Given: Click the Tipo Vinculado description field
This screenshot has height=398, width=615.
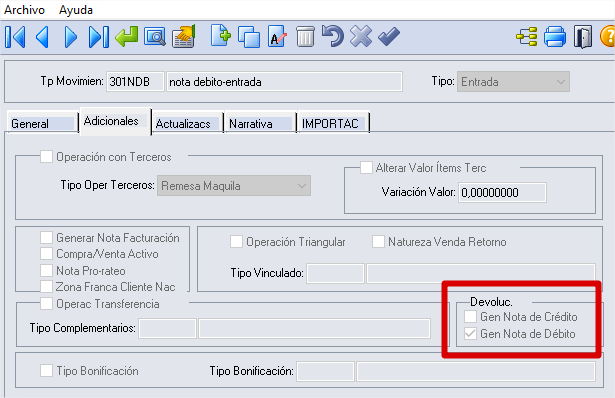Looking at the screenshot, I should click(481, 273).
